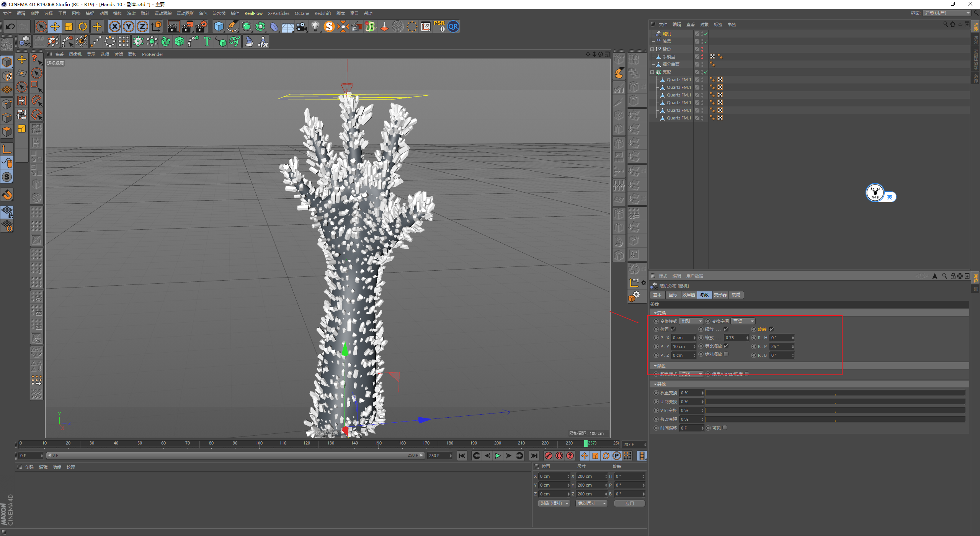
Task: Open the 变换空间 dropdown set to 节点
Action: coord(743,321)
